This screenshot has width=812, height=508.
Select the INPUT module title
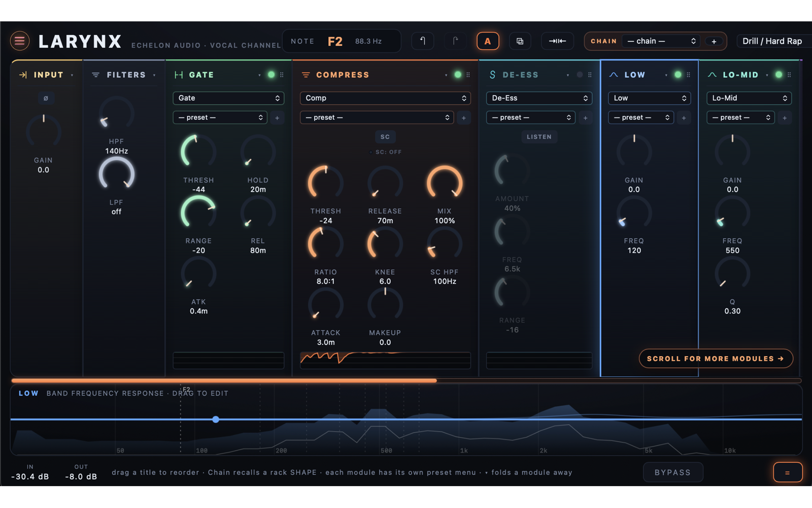49,75
